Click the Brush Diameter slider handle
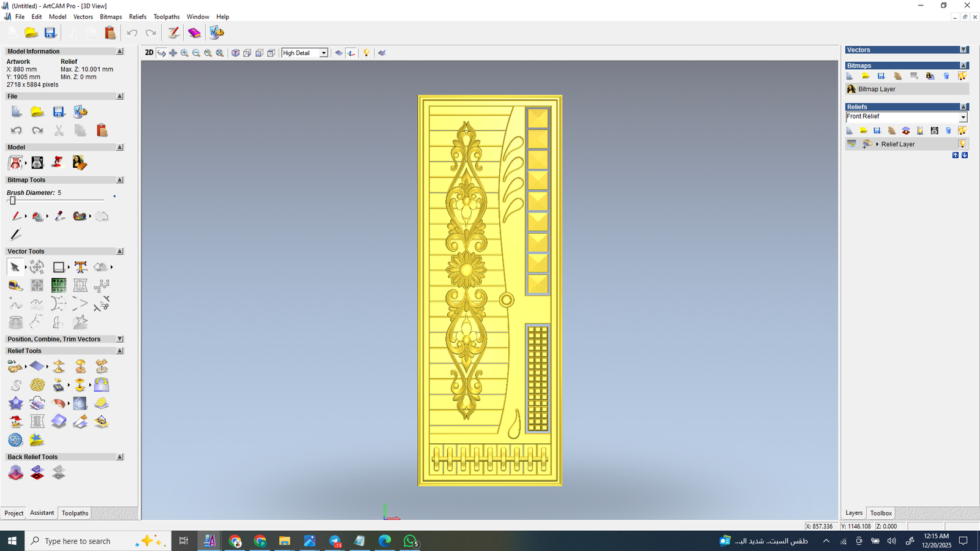The image size is (980, 551). pyautogui.click(x=12, y=200)
